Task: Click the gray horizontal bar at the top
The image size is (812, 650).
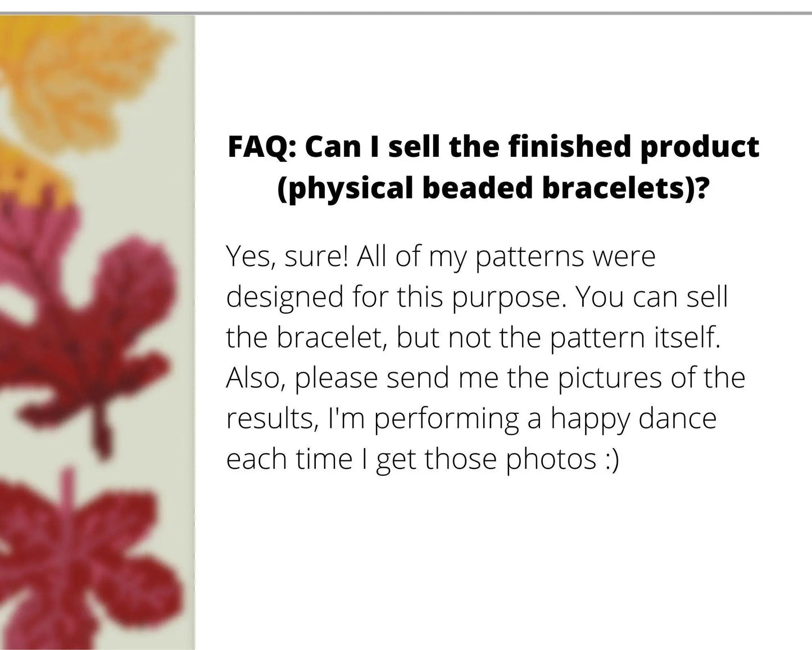Action: 406,12
